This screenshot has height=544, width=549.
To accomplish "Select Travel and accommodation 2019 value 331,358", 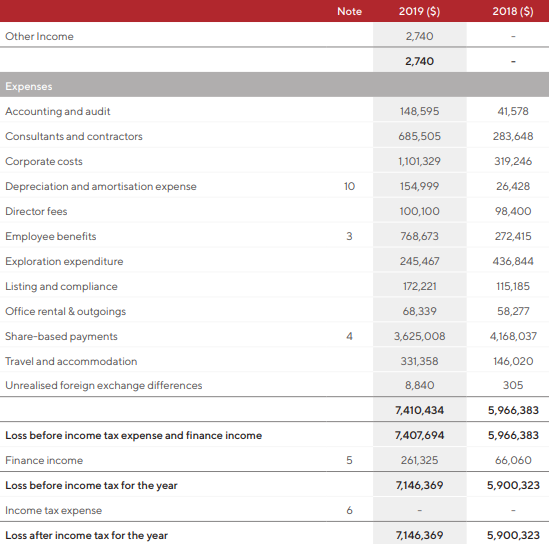I will tap(419, 361).
